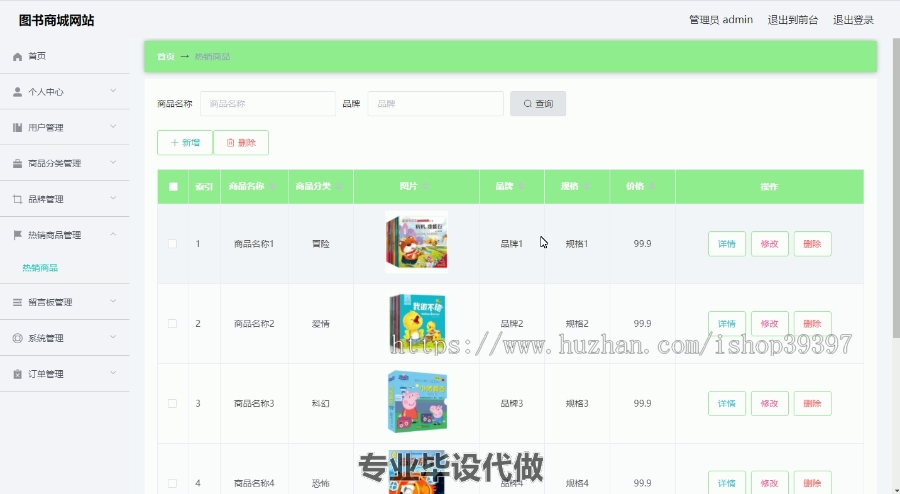Image resolution: width=900 pixels, height=494 pixels.
Task: Open the 首页 home icon in sidebar
Action: [17, 56]
